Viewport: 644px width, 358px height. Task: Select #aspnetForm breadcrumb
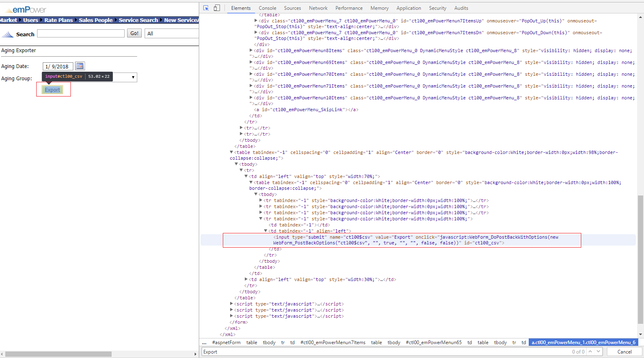tap(226, 343)
